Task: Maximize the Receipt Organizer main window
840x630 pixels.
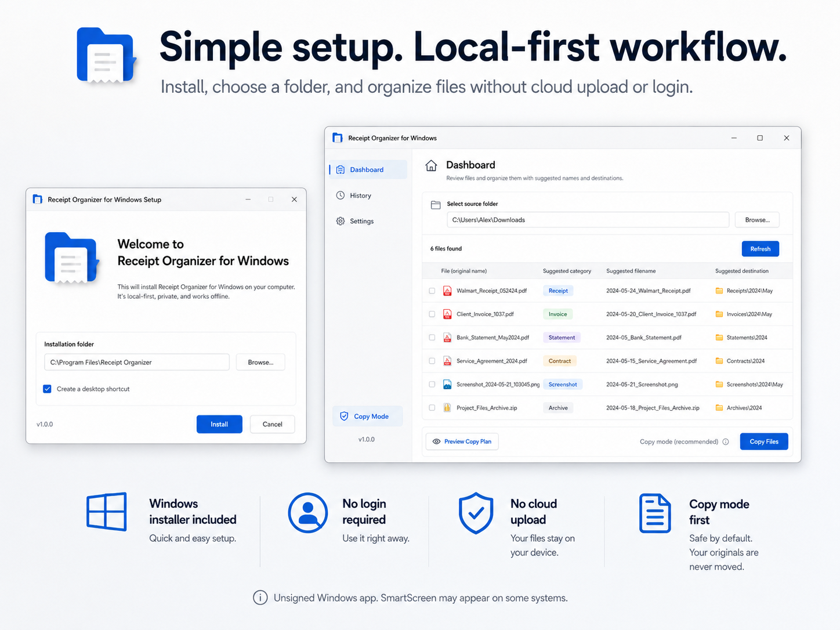Action: coord(760,138)
